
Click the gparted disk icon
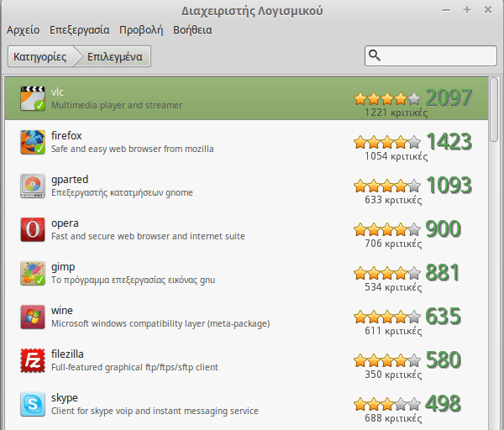[x=33, y=186]
